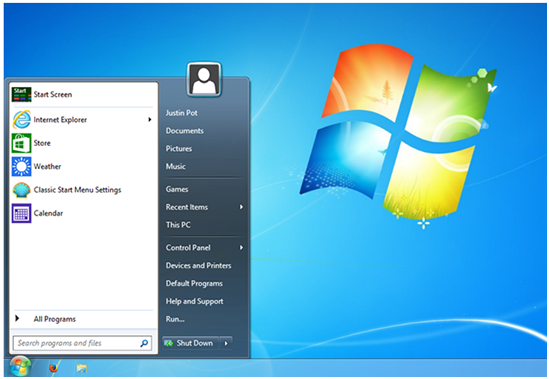This screenshot has height=379, width=549.
Task: Expand the All Programs arrow
Action: coord(17,318)
